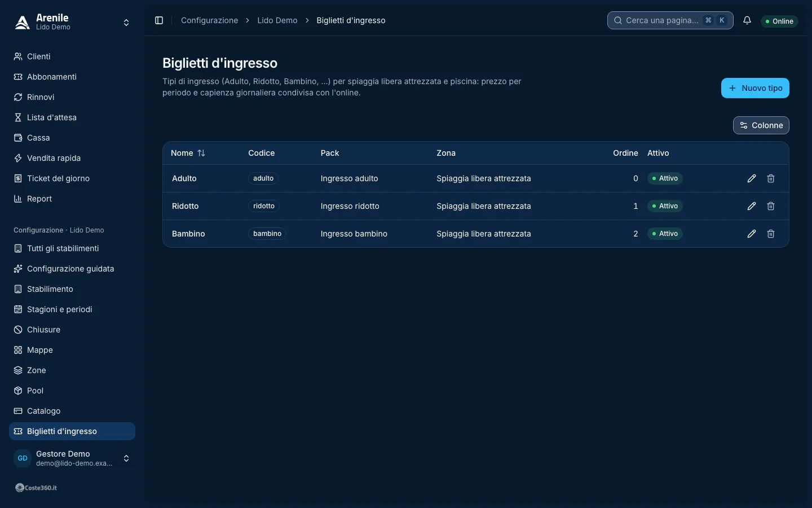Viewport: 812px width, 508px height.
Task: Click the Online status badge
Action: point(779,21)
